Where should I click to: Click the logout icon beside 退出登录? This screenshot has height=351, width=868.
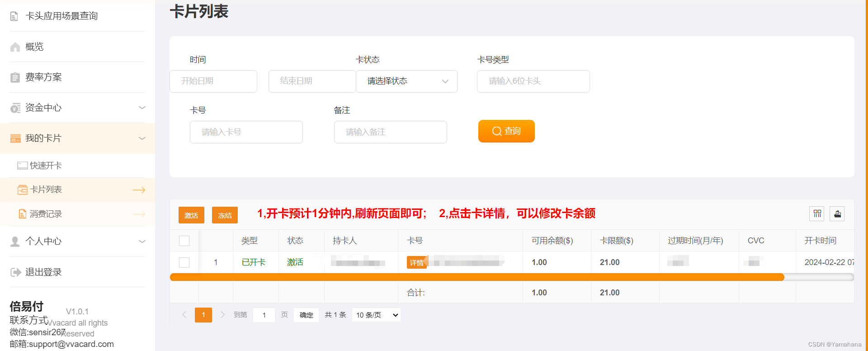(15, 272)
